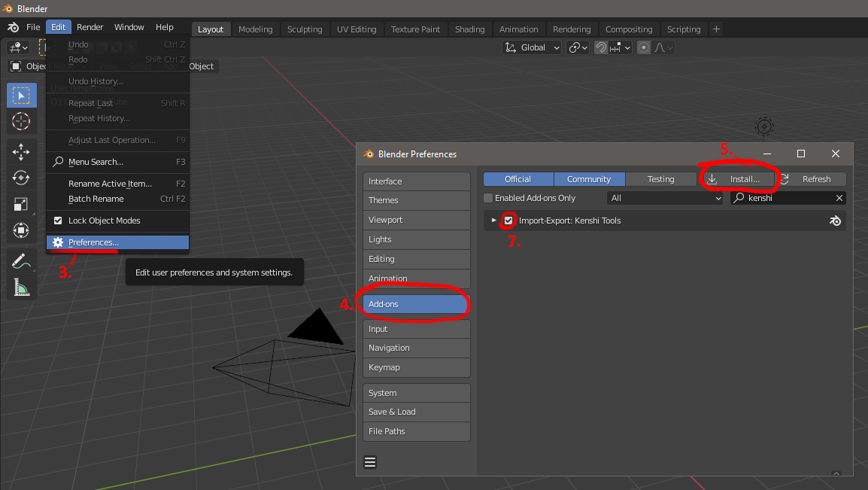Select the Select Box tool
The height and width of the screenshot is (490, 868).
click(x=21, y=96)
